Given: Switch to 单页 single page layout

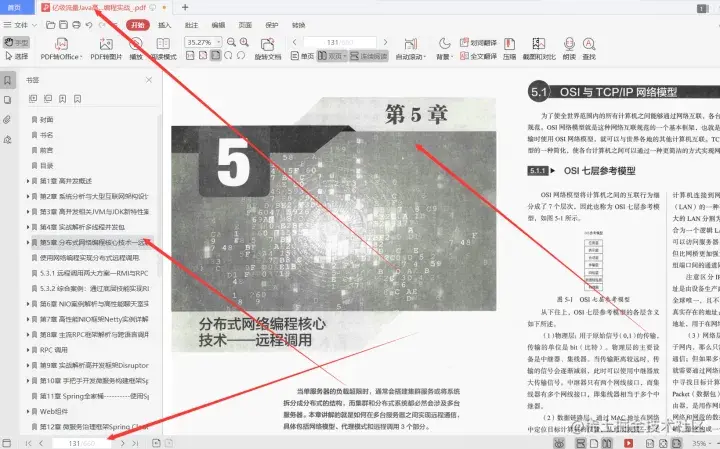Looking at the screenshot, I should 302,56.
